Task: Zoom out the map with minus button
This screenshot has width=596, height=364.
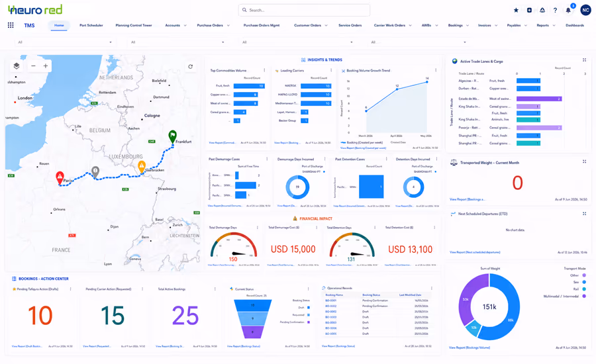Action: 34,66
